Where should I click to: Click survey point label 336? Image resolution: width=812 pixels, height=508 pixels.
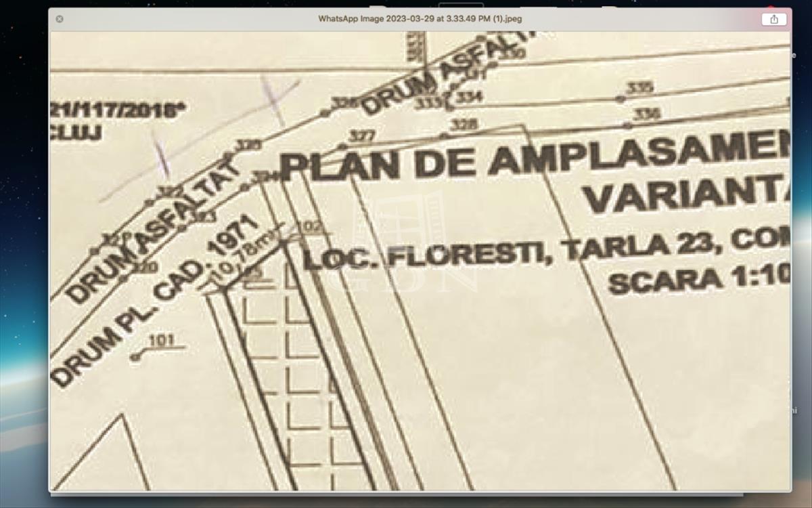[x=646, y=114]
